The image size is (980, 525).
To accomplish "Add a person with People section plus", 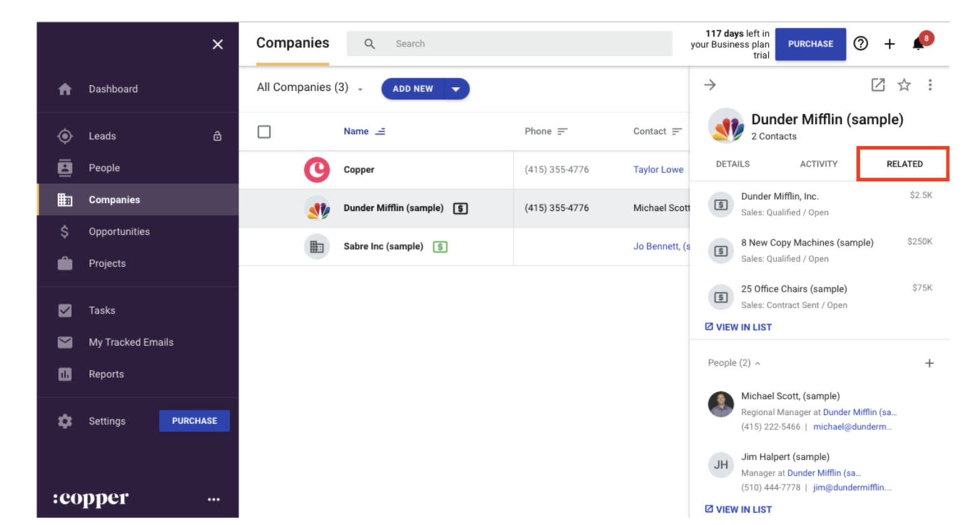I will [929, 363].
